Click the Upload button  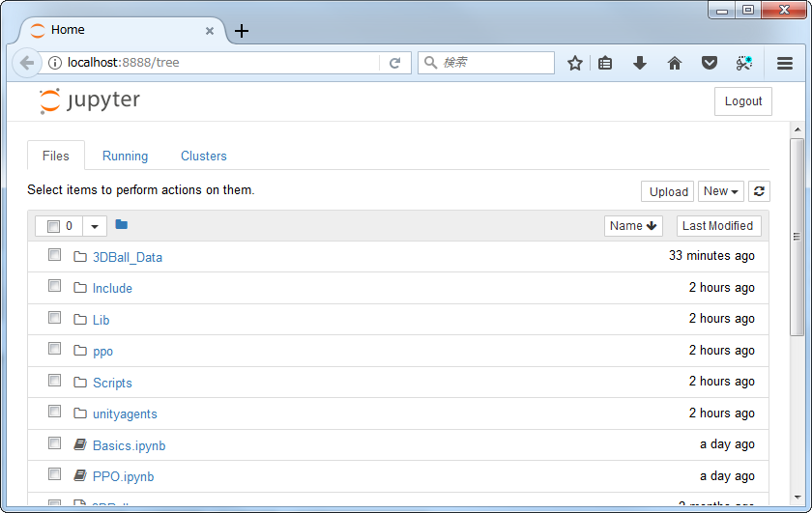[x=668, y=191]
